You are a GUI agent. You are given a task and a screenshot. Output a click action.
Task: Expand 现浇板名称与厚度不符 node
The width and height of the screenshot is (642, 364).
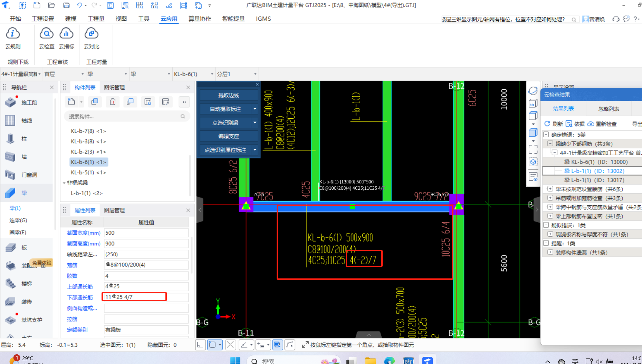pos(550,234)
